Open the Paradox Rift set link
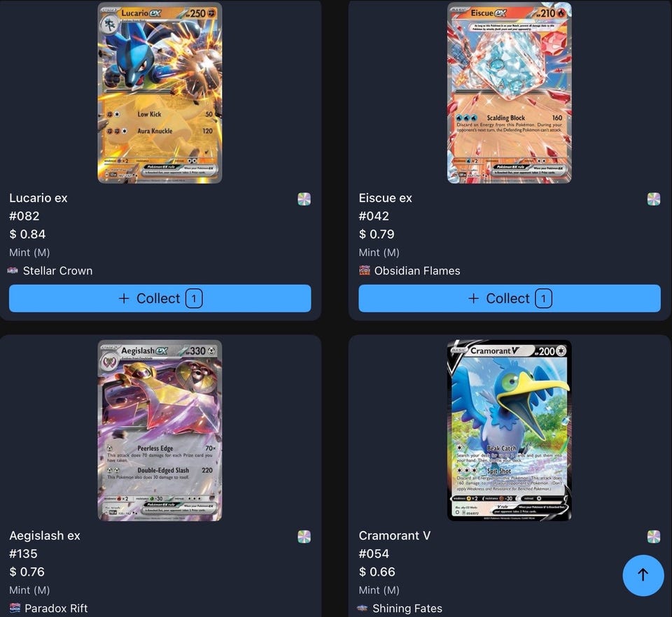The width and height of the screenshot is (672, 617). click(x=56, y=608)
